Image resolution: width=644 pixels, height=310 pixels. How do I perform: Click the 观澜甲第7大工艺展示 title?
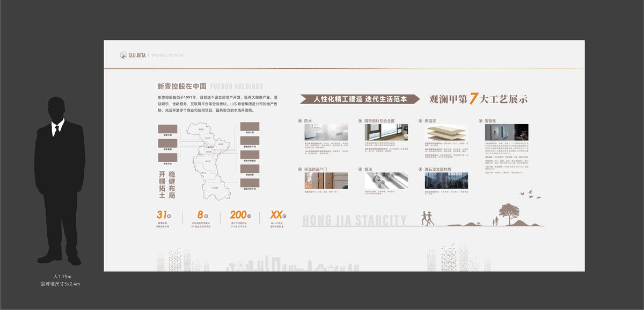click(x=479, y=99)
